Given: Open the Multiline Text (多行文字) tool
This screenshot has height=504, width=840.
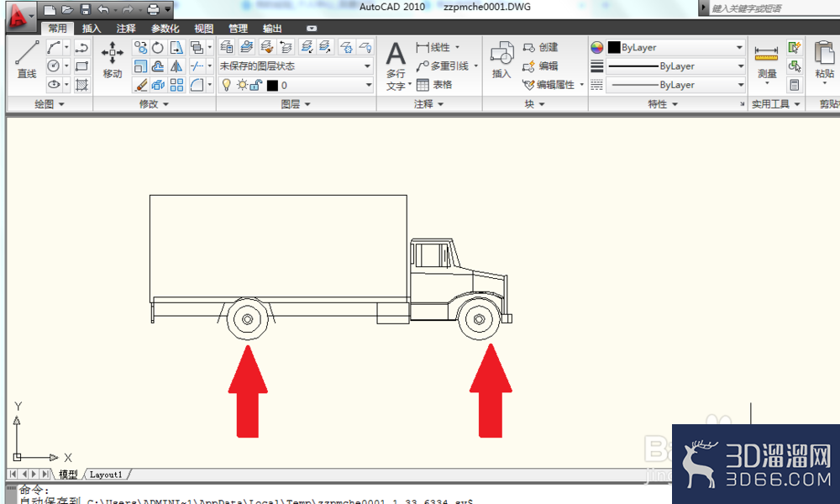Looking at the screenshot, I should pyautogui.click(x=396, y=66).
